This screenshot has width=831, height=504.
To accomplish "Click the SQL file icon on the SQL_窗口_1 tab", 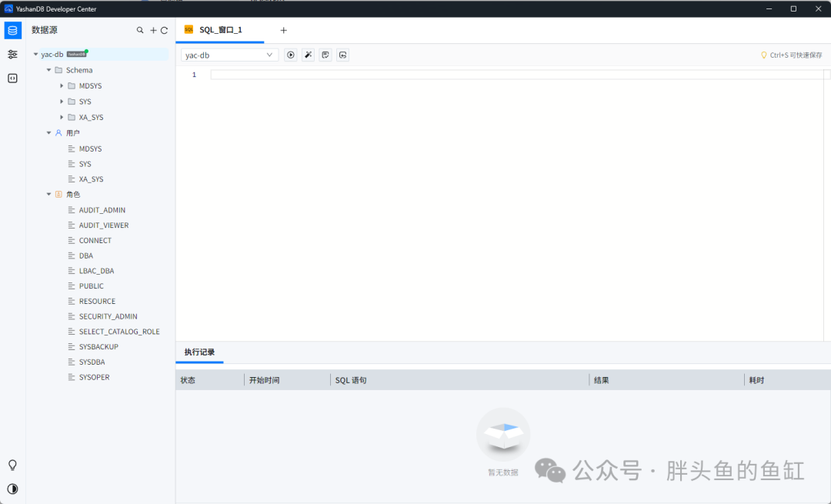I will point(189,30).
